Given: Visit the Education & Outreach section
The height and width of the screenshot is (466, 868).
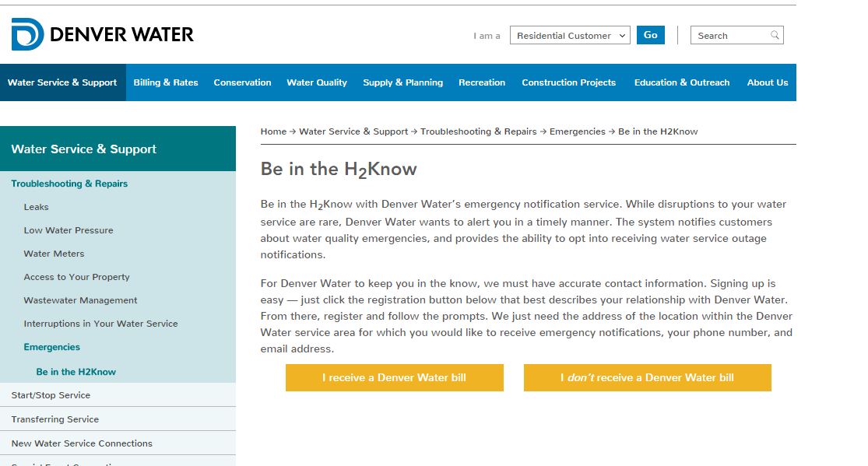Looking at the screenshot, I should [682, 82].
